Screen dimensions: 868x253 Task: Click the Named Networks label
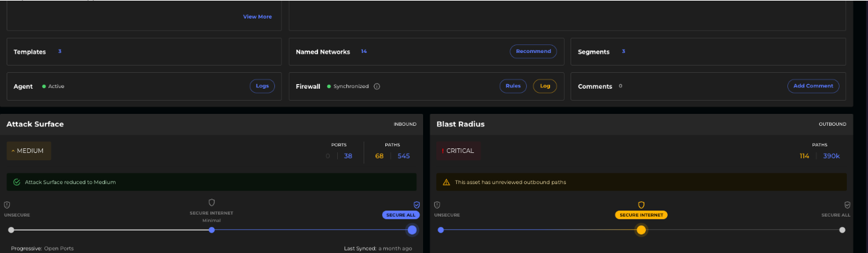tap(323, 52)
